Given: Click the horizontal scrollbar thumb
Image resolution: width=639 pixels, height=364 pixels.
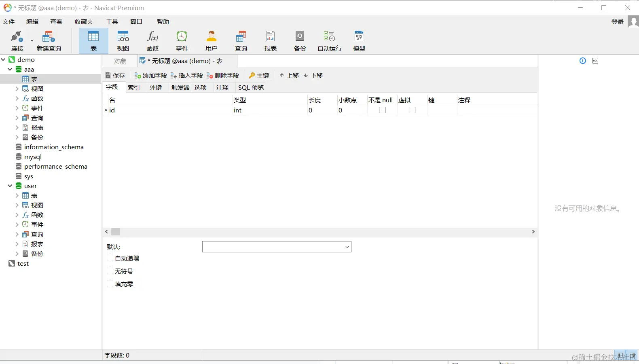Looking at the screenshot, I should coord(116,231).
